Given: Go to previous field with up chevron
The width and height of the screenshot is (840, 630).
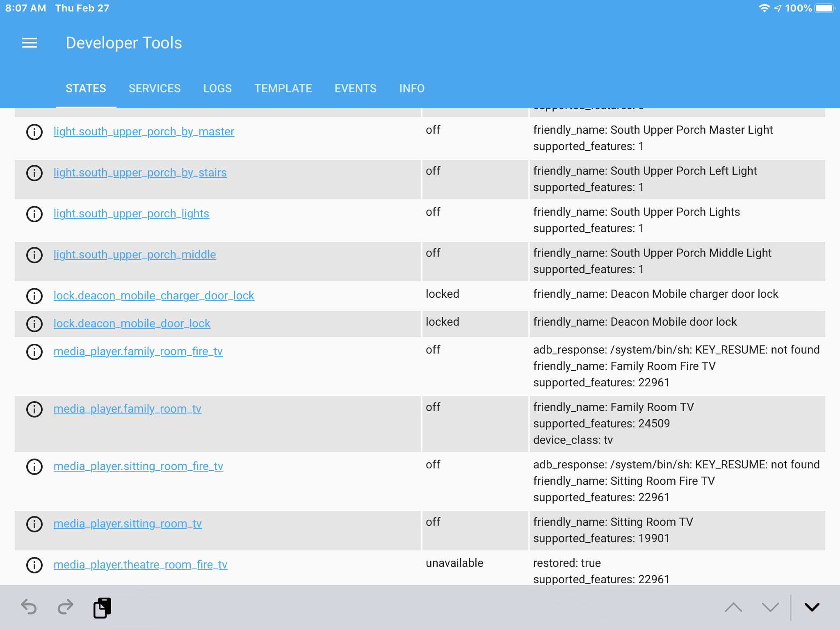Looking at the screenshot, I should [733, 607].
